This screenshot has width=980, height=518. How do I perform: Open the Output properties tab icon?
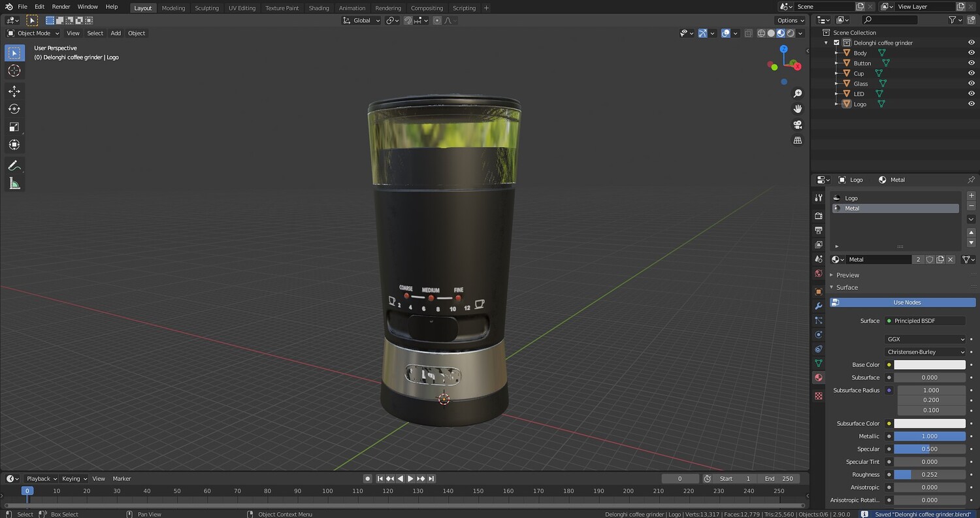coord(819,230)
